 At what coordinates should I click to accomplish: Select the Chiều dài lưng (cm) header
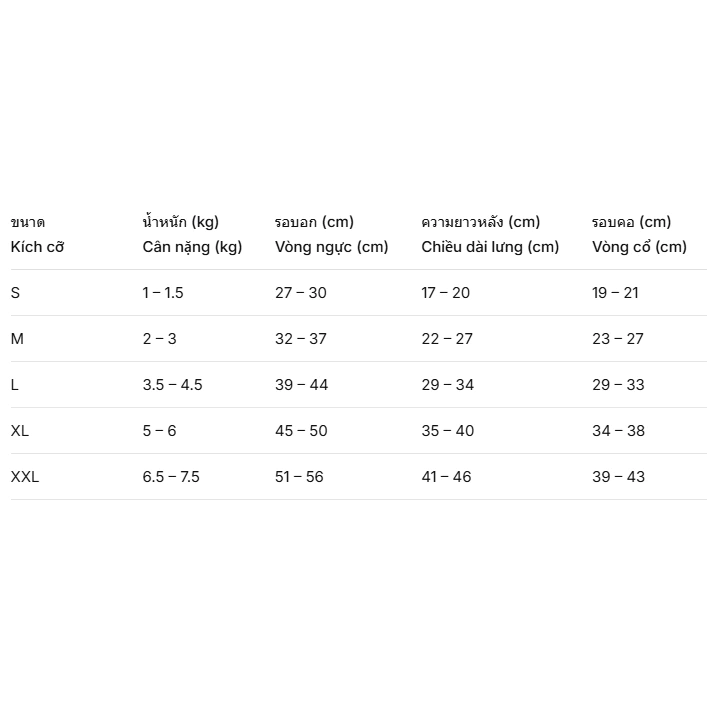click(x=490, y=247)
